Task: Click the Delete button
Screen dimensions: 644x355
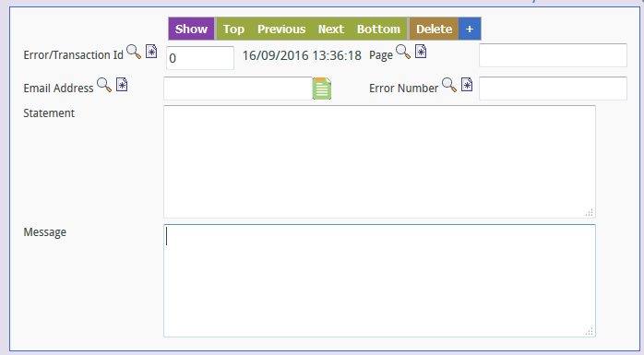Action: (x=435, y=30)
